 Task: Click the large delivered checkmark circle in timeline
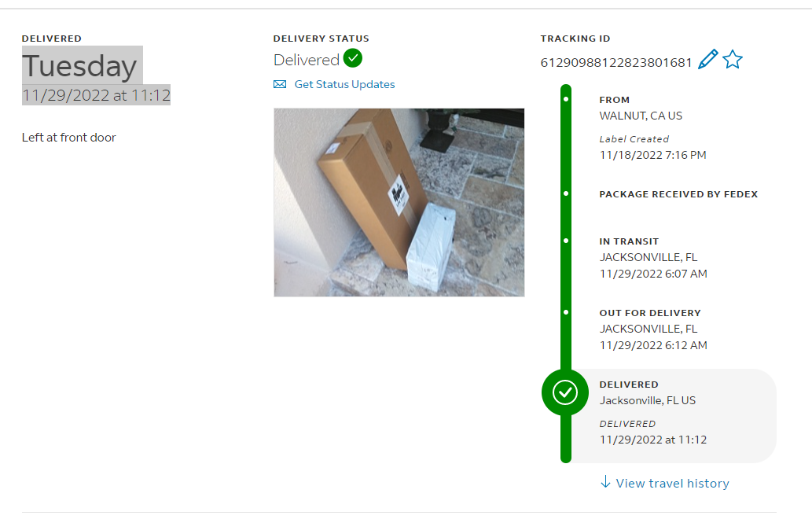[x=565, y=392]
